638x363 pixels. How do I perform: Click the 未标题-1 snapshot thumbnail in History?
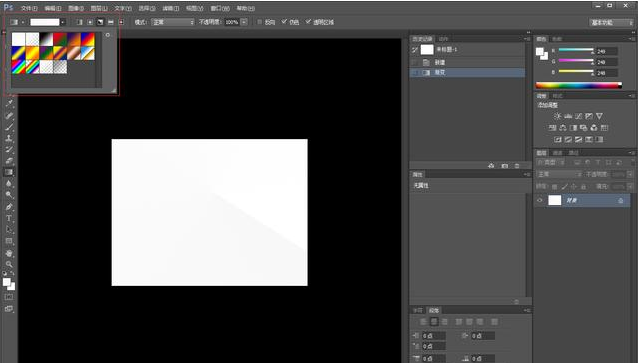coord(427,50)
